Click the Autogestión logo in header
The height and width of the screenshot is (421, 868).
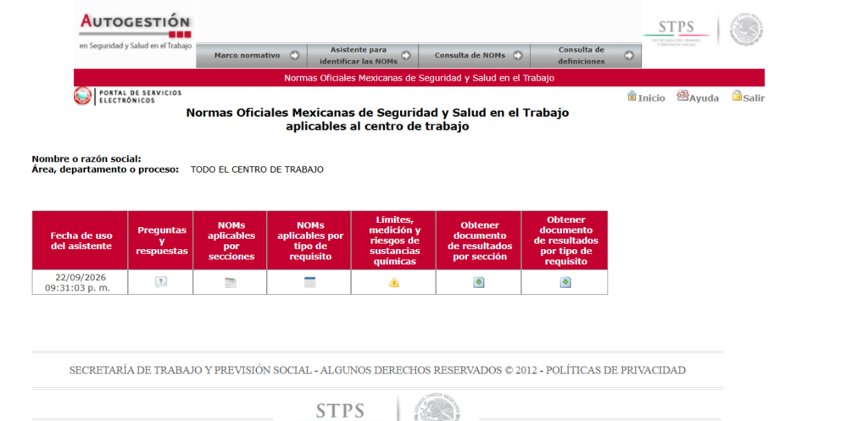[136, 30]
